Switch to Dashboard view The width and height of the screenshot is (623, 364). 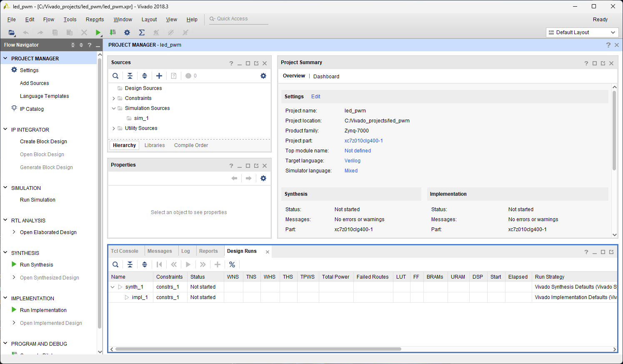pyautogui.click(x=326, y=77)
